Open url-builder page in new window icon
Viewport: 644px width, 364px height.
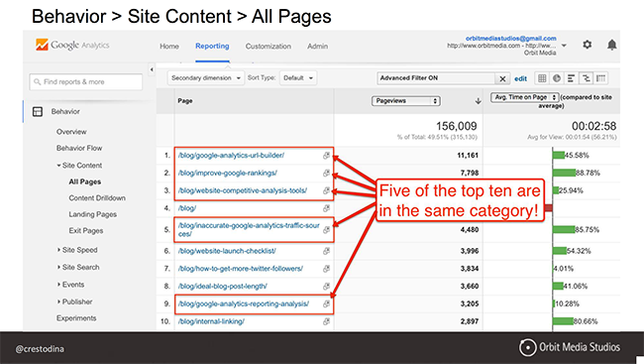pos(326,156)
